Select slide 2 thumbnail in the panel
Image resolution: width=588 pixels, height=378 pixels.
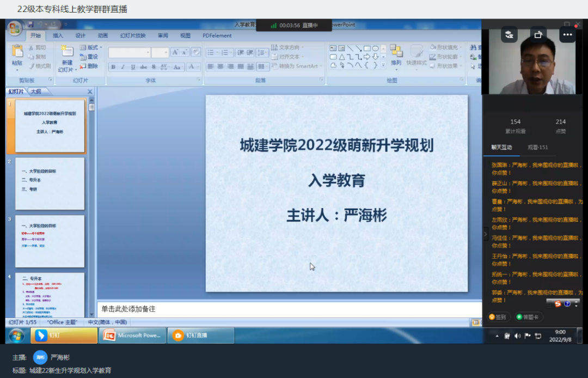click(x=50, y=184)
